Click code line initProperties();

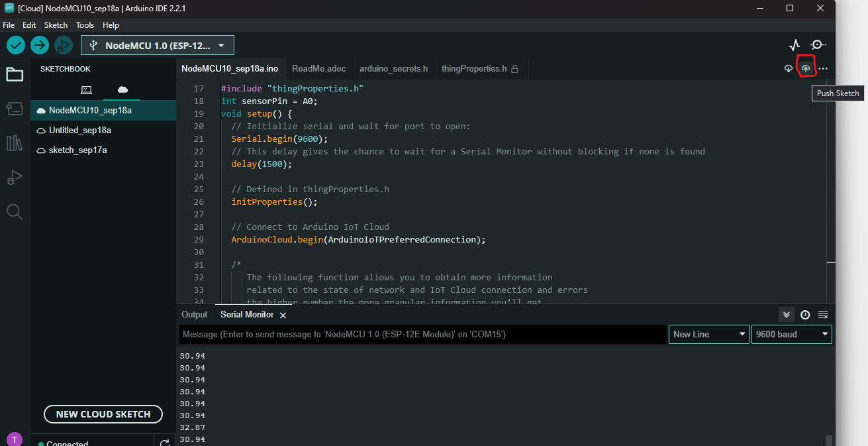[274, 202]
